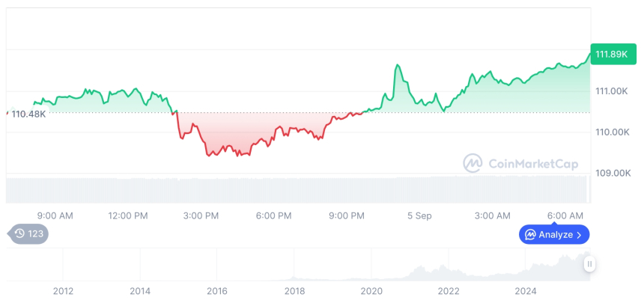Screen dimensions: 644x300
Task: Click the green 111.89K current price tag
Action: coord(611,54)
